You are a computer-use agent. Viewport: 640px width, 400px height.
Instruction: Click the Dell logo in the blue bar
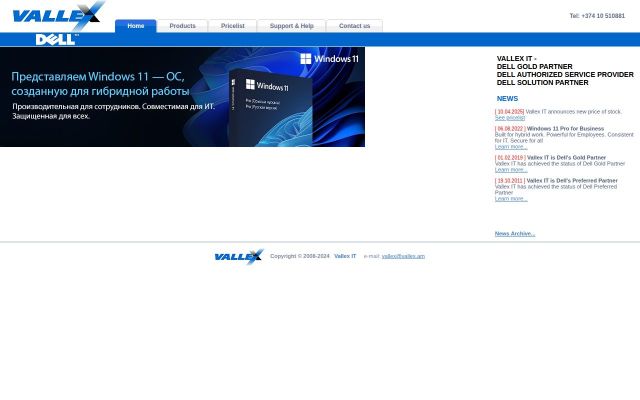pos(57,40)
